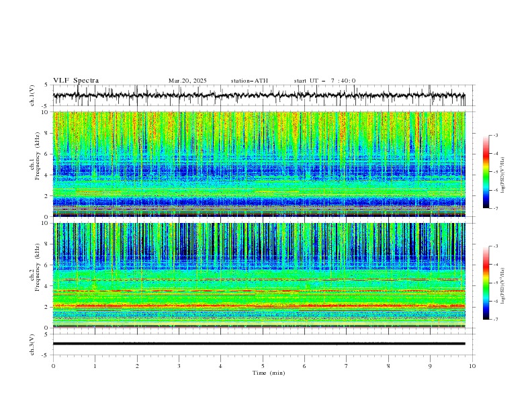Click the ch.1 log(PSD) colorbar title

pos(503,175)
